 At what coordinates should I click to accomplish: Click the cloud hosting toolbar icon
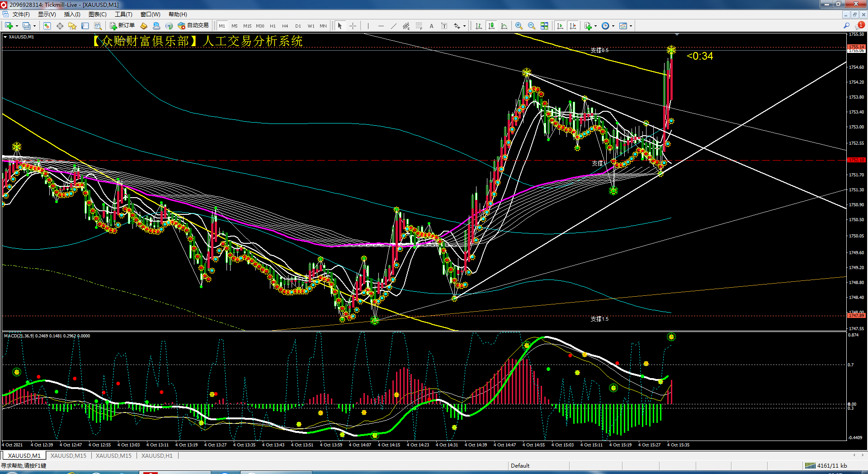(156, 26)
